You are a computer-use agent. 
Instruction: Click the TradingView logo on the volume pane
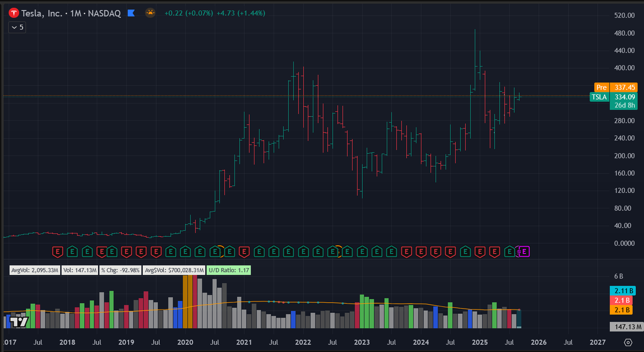point(19,322)
